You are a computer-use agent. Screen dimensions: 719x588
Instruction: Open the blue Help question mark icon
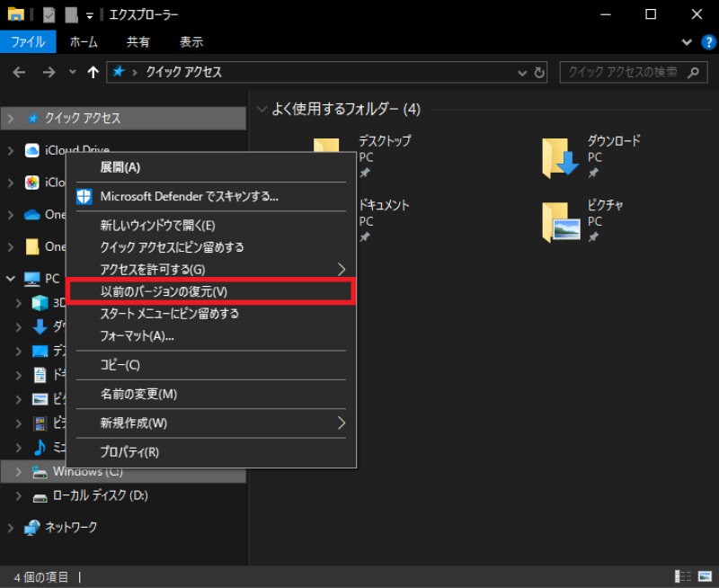(x=708, y=42)
